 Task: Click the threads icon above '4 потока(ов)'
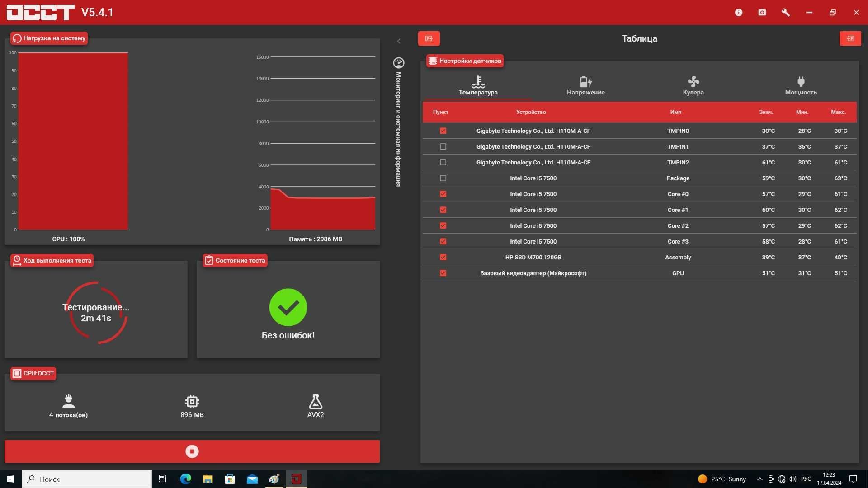[68, 401]
